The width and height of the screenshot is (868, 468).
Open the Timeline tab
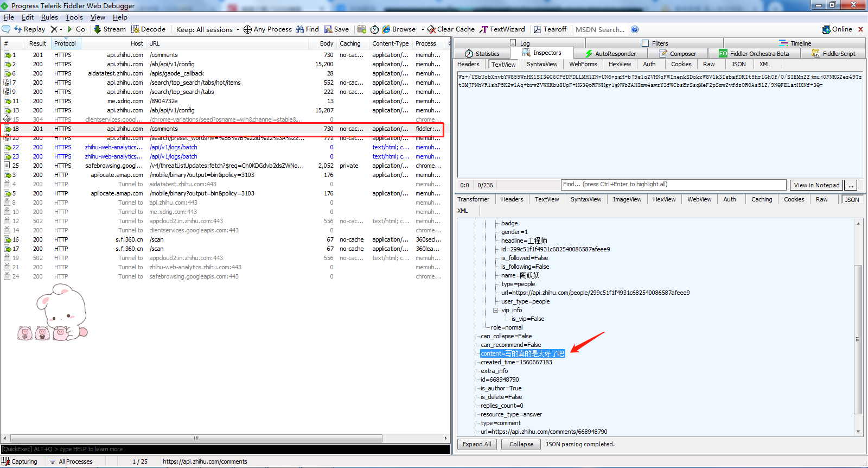coord(795,43)
